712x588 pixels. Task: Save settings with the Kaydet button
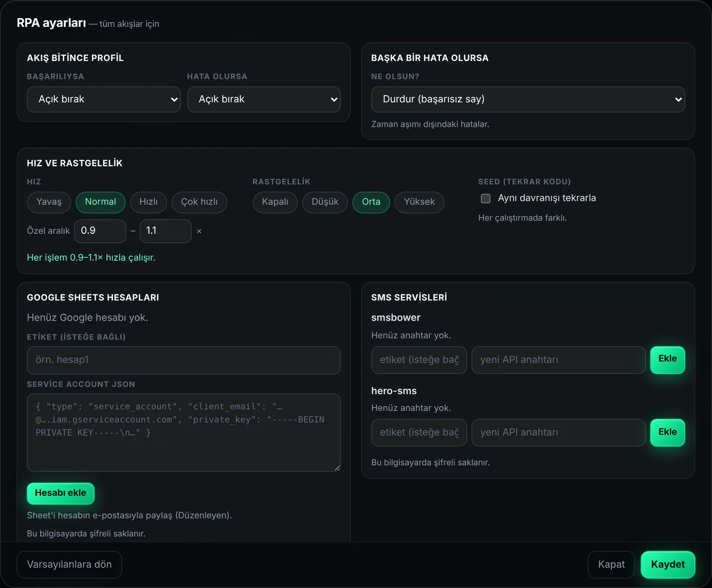[x=668, y=565]
